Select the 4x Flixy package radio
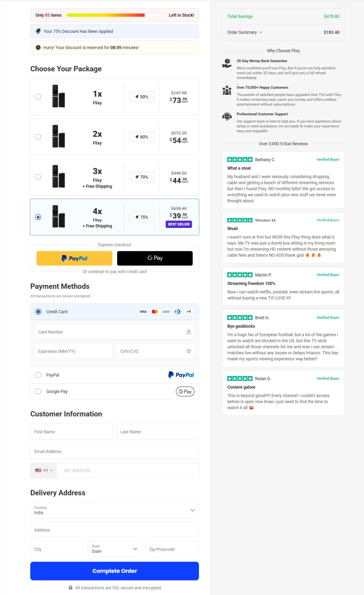 38,217
